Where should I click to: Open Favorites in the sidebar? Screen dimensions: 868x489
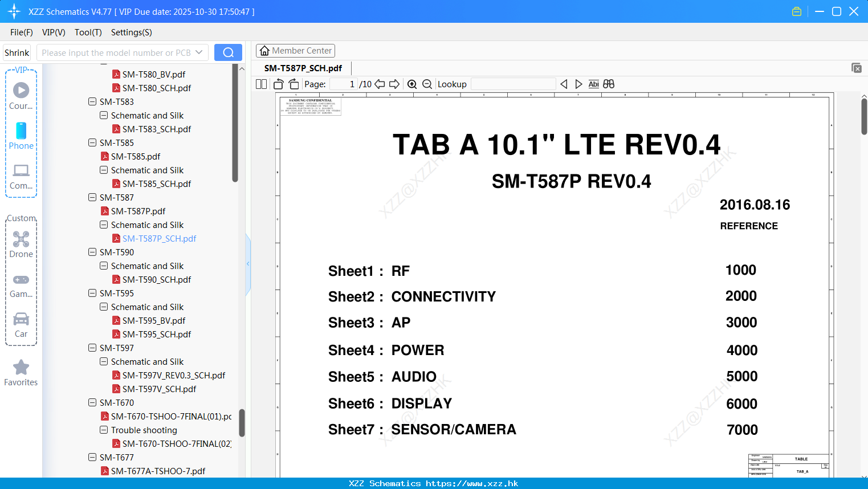pyautogui.click(x=21, y=373)
